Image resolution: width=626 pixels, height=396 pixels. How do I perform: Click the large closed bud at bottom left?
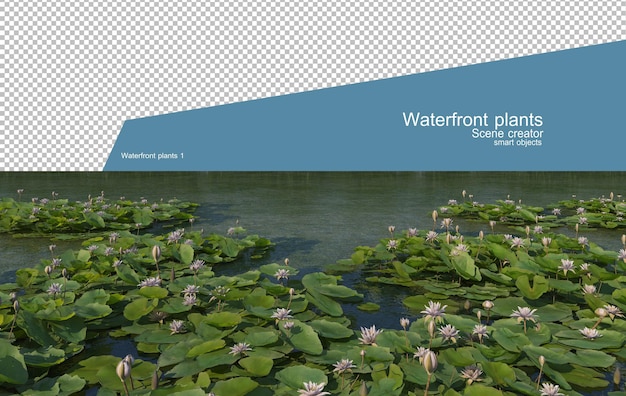pyautogui.click(x=123, y=369)
